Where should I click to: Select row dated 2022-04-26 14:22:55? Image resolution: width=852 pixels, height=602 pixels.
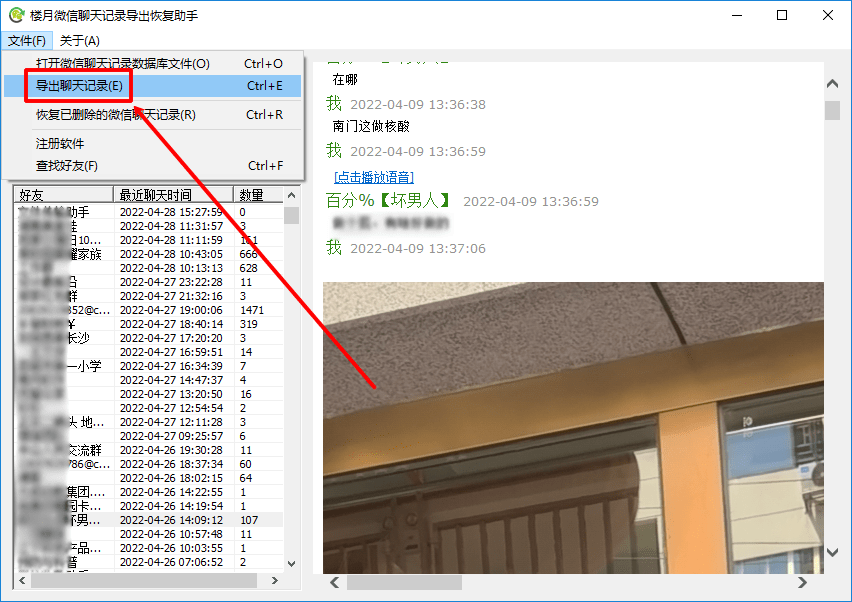[148, 492]
